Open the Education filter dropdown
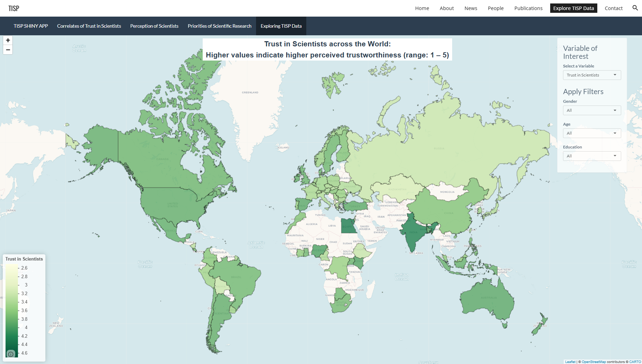642x364 pixels. (591, 156)
